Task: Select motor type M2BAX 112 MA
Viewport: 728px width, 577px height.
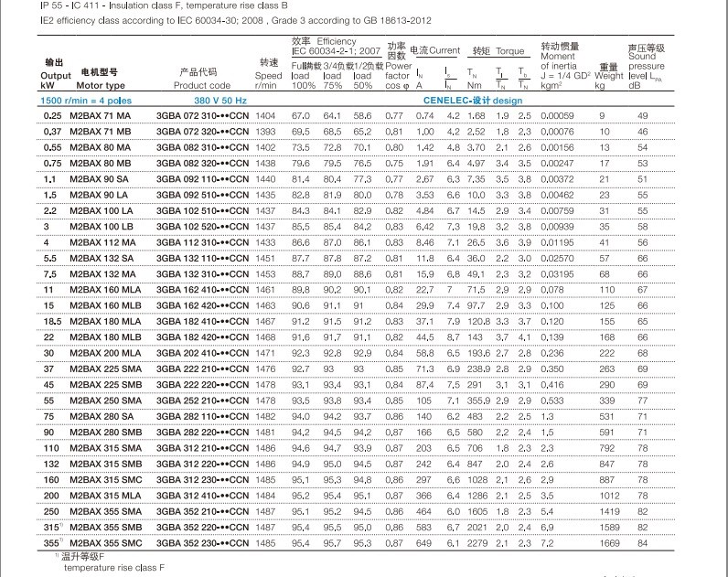Action: click(102, 242)
